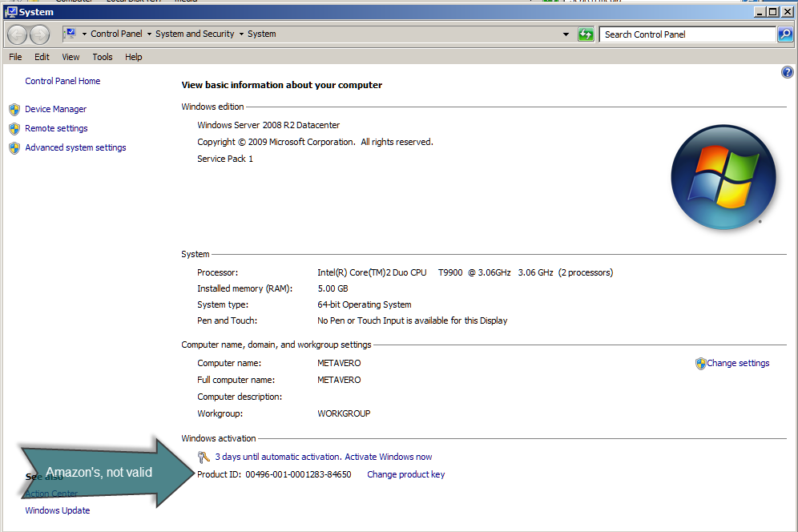
Task: Open the Edit menu
Action: pyautogui.click(x=42, y=57)
